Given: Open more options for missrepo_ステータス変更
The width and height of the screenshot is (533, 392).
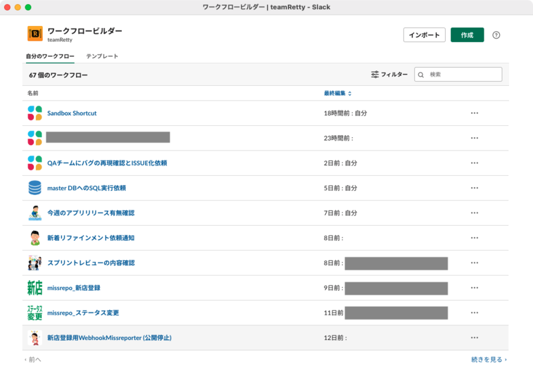Looking at the screenshot, I should (x=474, y=313).
